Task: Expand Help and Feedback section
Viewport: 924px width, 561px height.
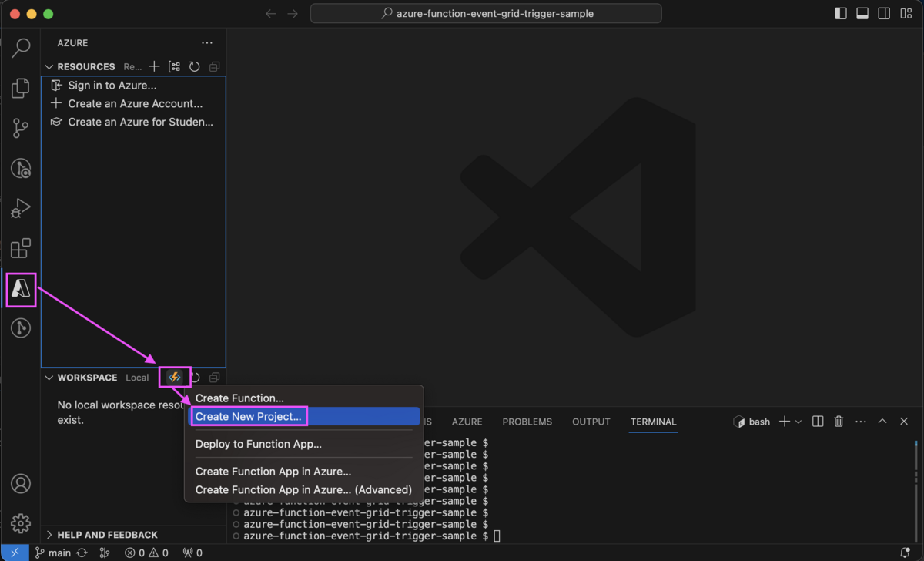Action: [49, 534]
